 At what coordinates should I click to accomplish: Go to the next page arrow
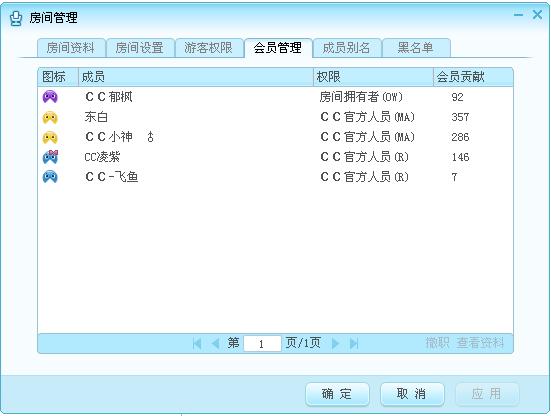[x=335, y=343]
